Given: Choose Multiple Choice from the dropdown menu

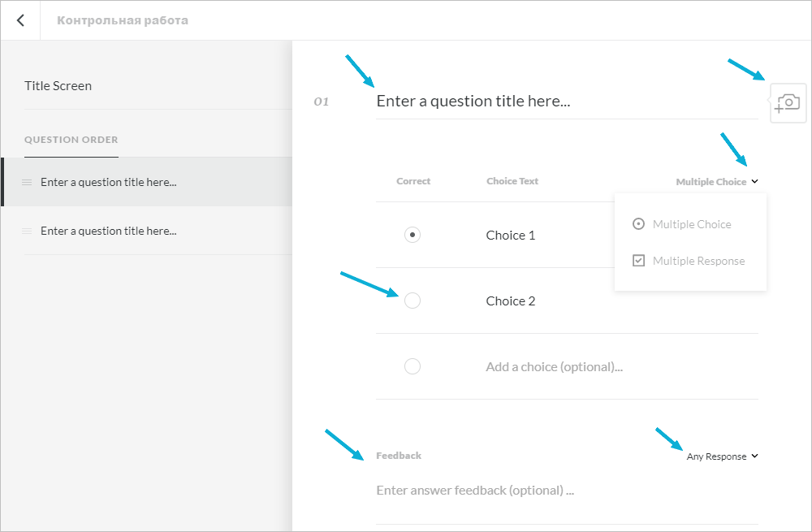Looking at the screenshot, I should click(692, 224).
